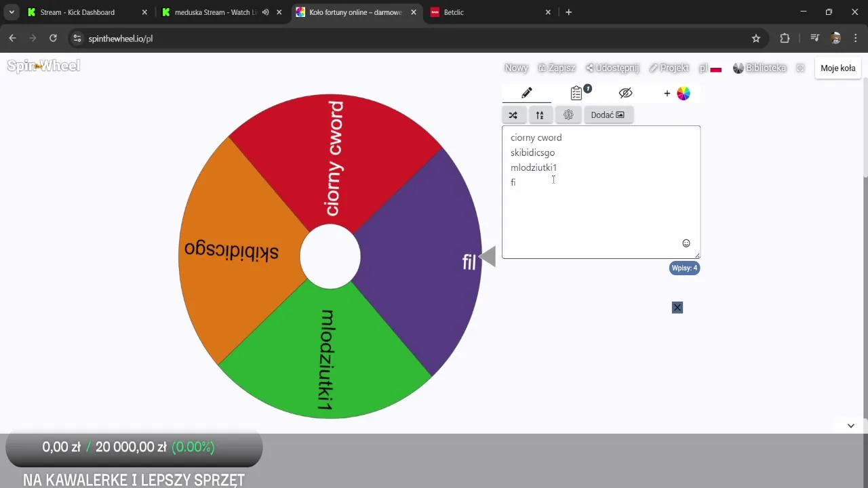Click Udostępnij to share the wheel
This screenshot has height=488, width=868.
click(x=612, y=68)
